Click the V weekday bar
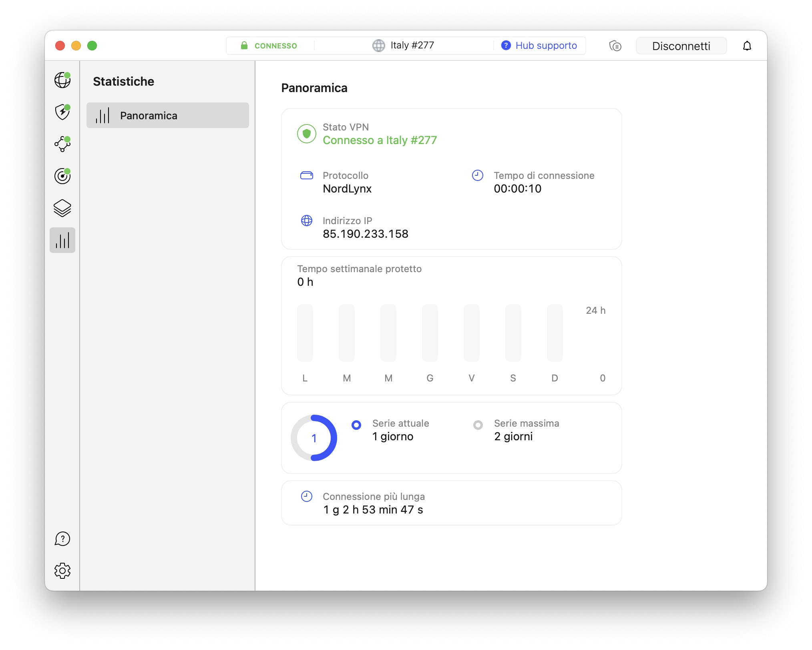Image resolution: width=812 pixels, height=650 pixels. click(472, 333)
